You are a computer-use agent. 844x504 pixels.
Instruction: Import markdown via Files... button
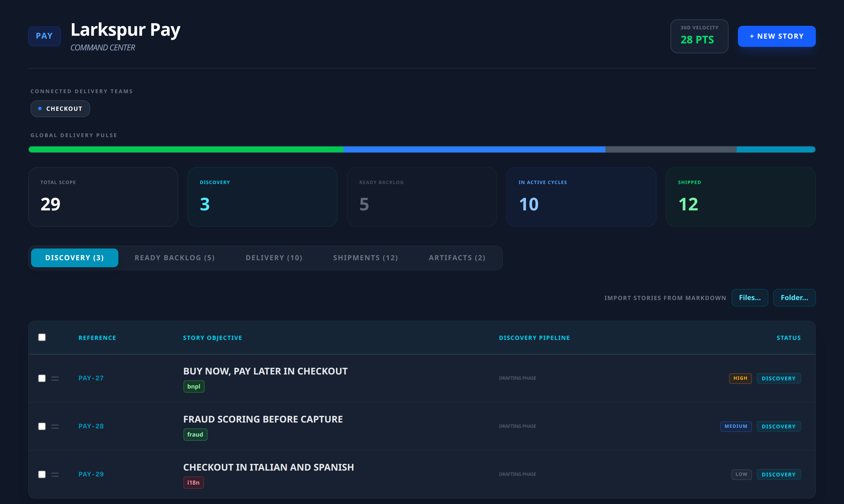750,298
